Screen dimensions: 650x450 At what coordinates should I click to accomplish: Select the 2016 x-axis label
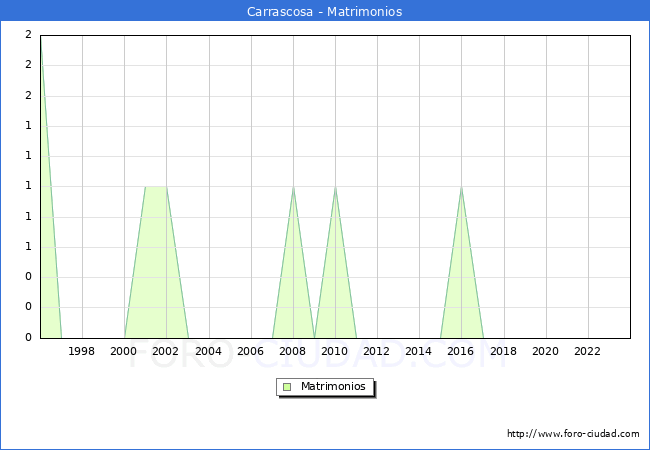tap(461, 351)
